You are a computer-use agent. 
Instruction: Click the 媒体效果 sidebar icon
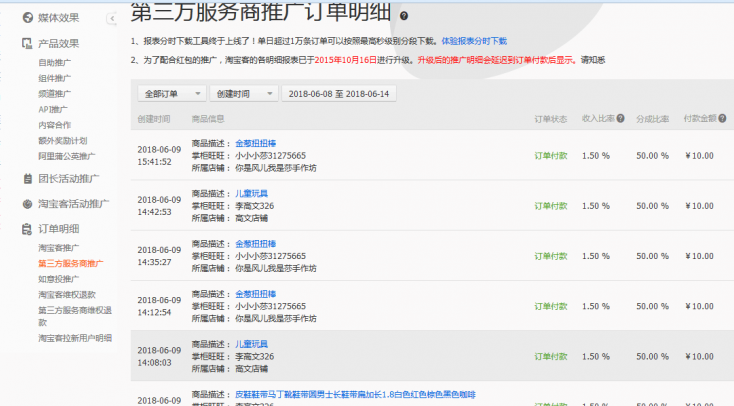[27, 18]
